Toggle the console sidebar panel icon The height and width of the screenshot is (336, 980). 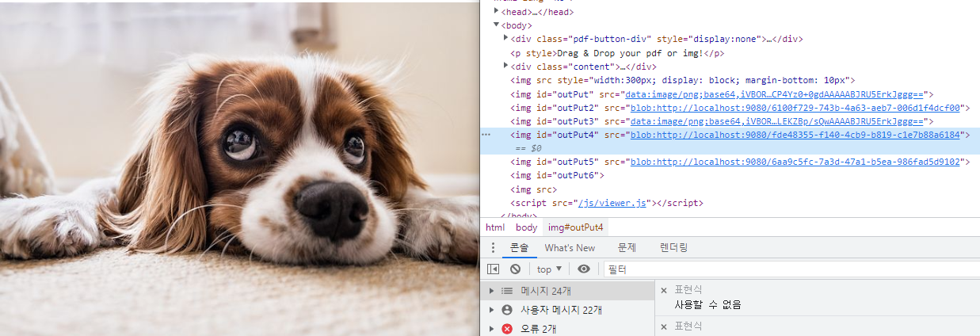pos(493,269)
